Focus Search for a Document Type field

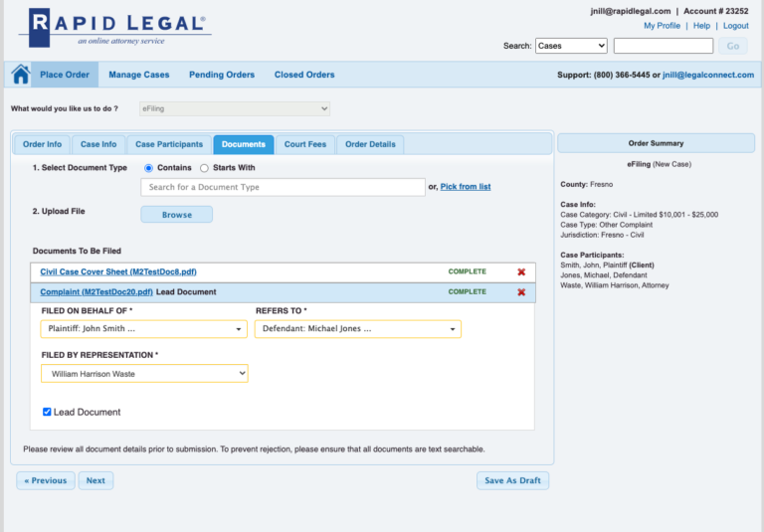pos(284,187)
